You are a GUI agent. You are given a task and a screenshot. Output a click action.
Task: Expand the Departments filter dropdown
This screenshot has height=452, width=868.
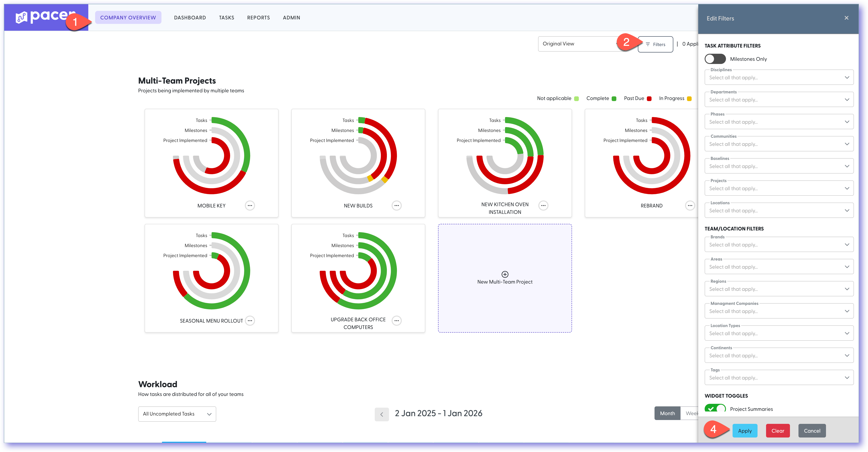[x=779, y=100]
